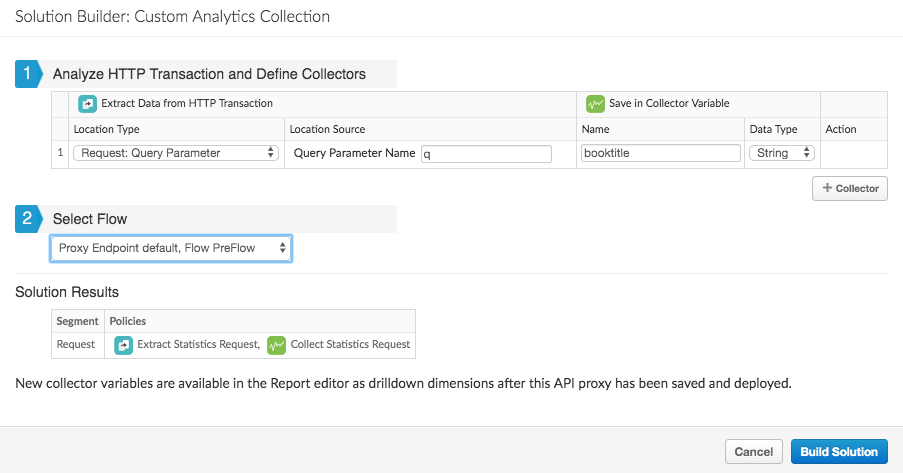Open the Location Type dropdown

click(x=175, y=153)
